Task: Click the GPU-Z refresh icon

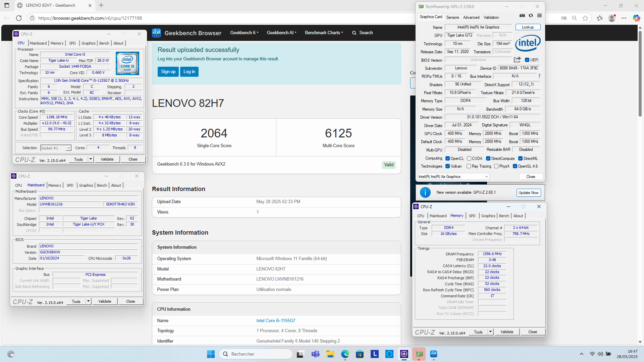Action: click(x=531, y=16)
